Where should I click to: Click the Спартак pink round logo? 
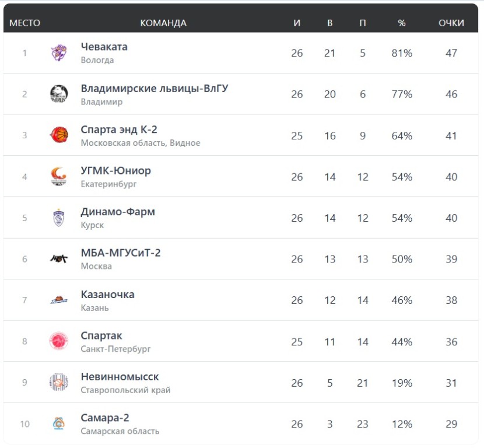(x=58, y=341)
